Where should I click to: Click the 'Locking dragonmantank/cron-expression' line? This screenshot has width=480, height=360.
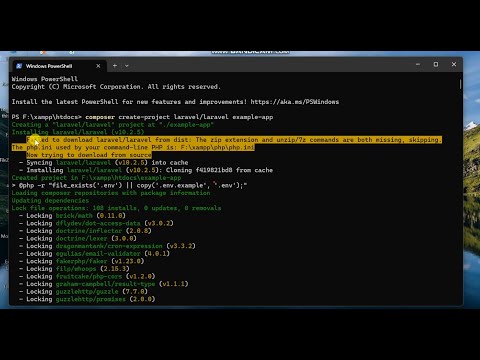point(107,246)
